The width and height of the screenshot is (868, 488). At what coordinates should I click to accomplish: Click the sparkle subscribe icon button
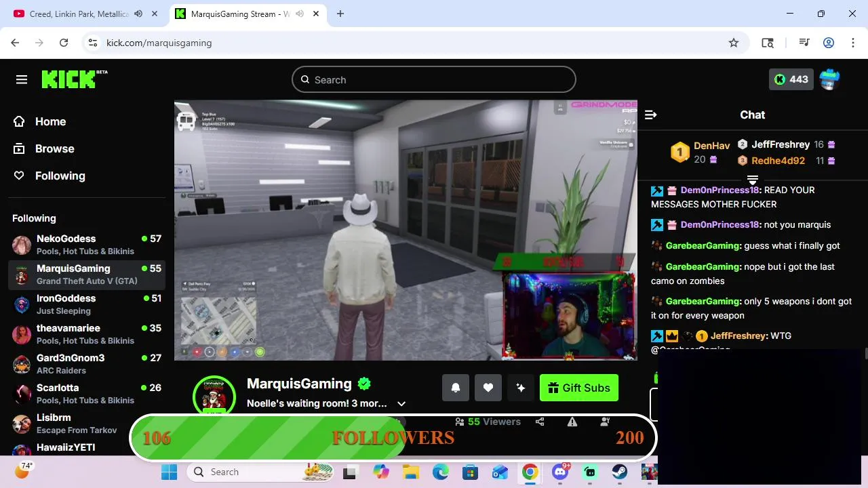point(521,388)
